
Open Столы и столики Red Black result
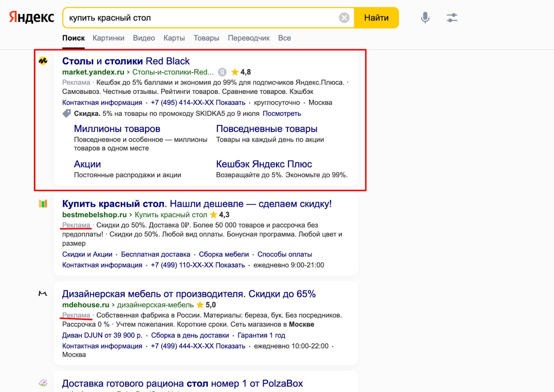126,61
